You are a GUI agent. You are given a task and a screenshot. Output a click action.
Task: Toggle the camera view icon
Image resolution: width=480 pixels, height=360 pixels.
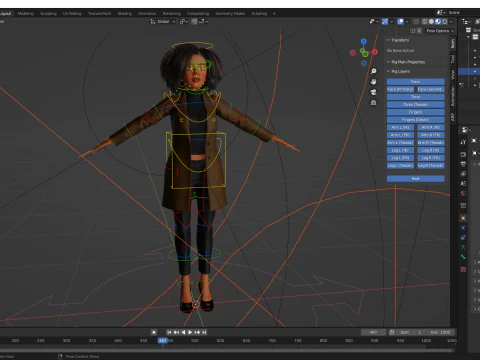[373, 92]
